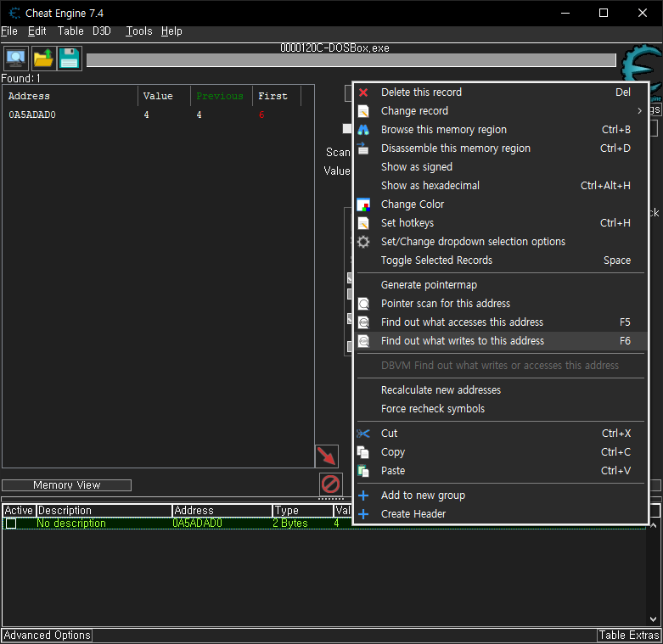The height and width of the screenshot is (644, 663).
Task: Click the binoculars Browse memory region icon
Action: pyautogui.click(x=363, y=130)
